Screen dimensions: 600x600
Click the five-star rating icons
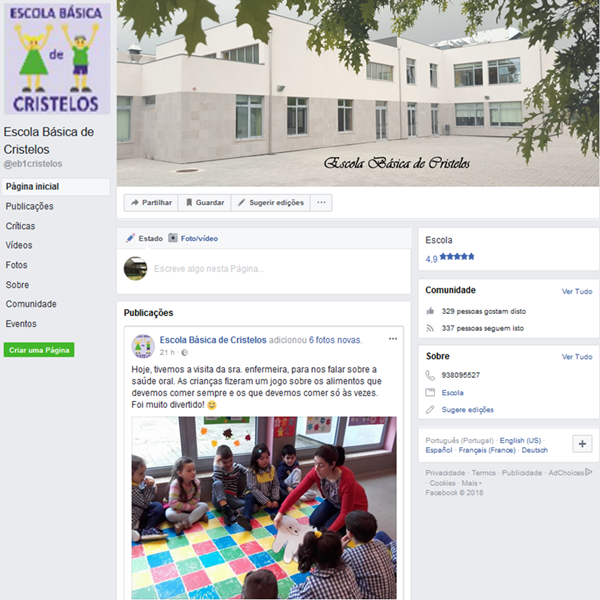pos(457,257)
